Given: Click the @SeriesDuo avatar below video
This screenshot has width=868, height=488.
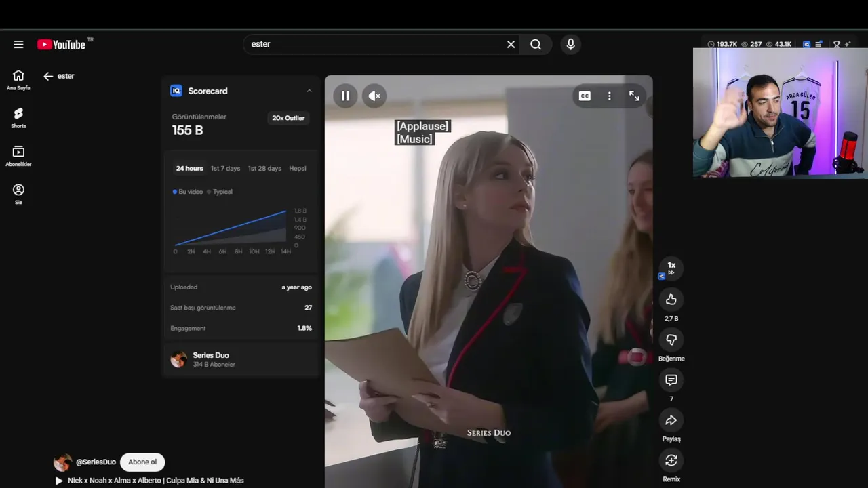Looking at the screenshot, I should [x=62, y=462].
